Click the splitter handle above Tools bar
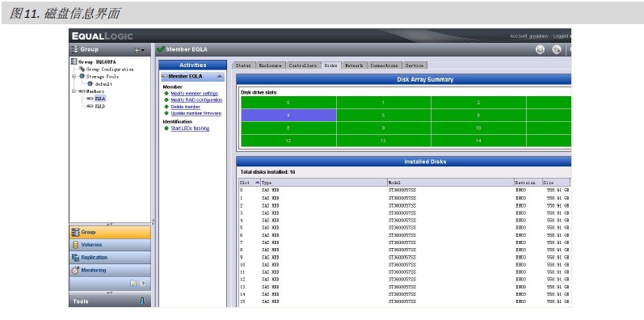The width and height of the screenshot is (644, 320). (x=110, y=293)
